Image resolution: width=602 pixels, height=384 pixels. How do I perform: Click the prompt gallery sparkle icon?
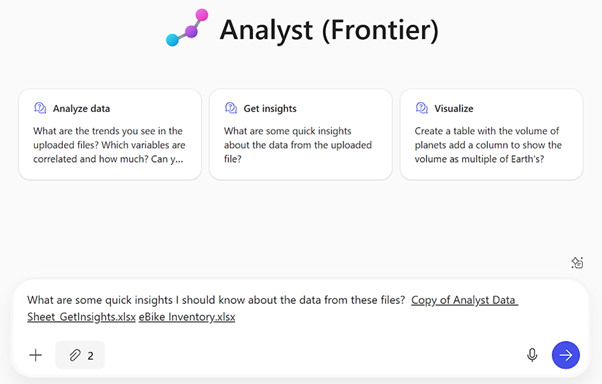coord(577,263)
